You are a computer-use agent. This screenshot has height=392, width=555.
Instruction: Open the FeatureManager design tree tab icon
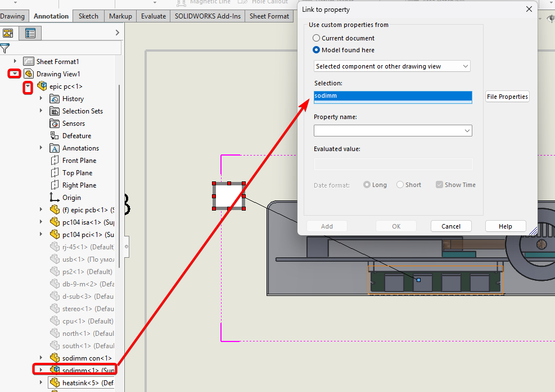(8, 33)
